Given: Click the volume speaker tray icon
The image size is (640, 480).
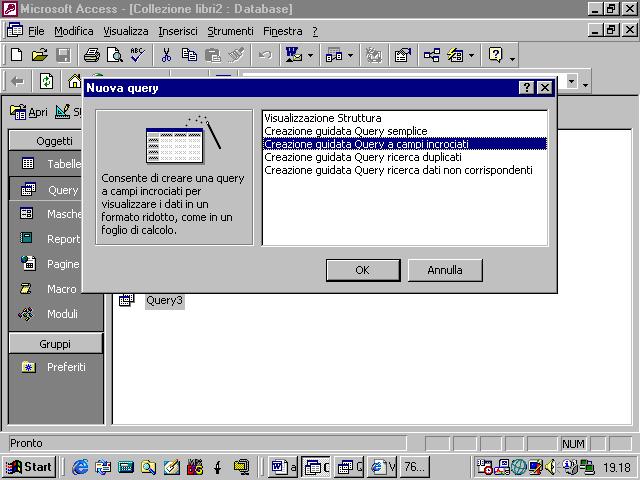Looking at the screenshot, I should 551,467.
